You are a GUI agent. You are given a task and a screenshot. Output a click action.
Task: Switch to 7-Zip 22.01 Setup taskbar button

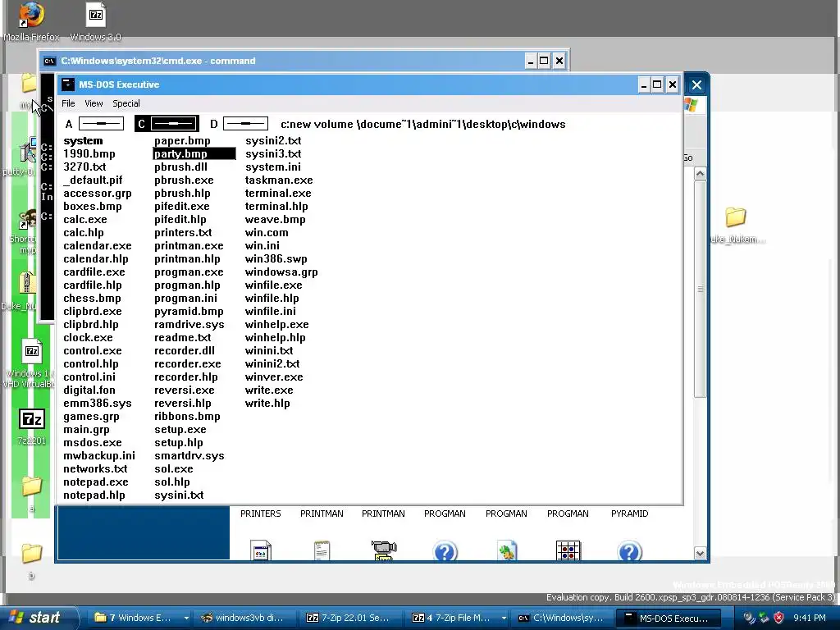pos(349,618)
